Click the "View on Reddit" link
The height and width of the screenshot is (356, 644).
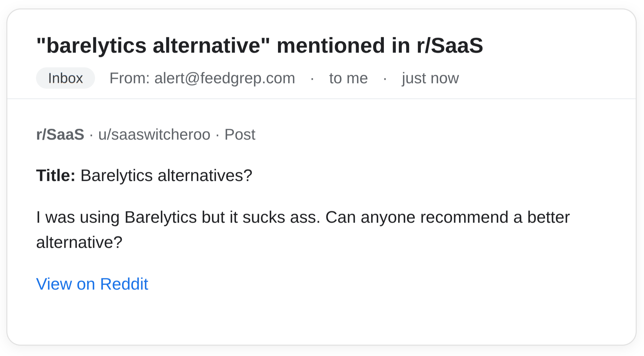click(x=92, y=284)
